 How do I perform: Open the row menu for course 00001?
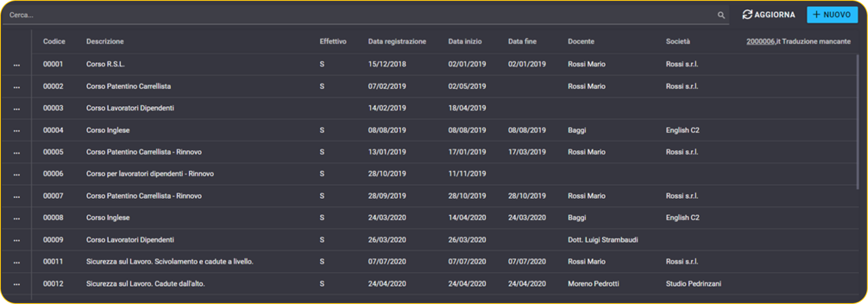coord(17,65)
